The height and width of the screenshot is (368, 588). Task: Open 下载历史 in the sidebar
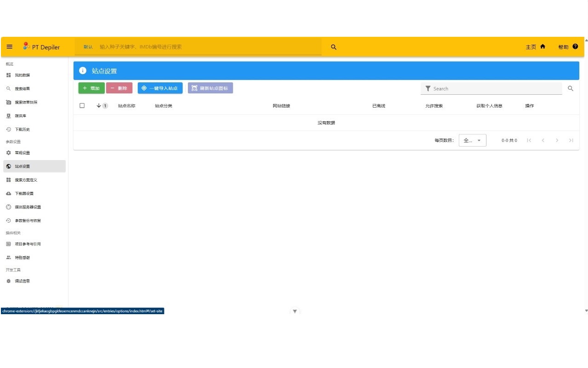[x=34, y=129]
